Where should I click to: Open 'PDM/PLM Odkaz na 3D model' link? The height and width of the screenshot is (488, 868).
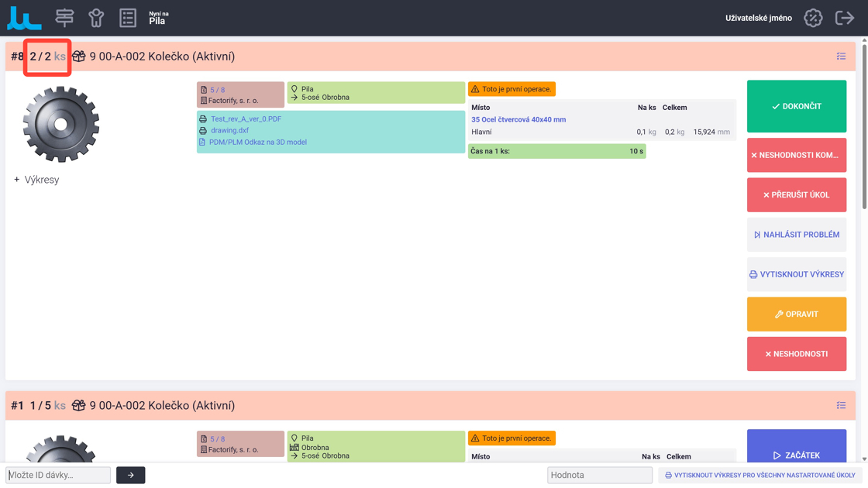[x=258, y=143]
